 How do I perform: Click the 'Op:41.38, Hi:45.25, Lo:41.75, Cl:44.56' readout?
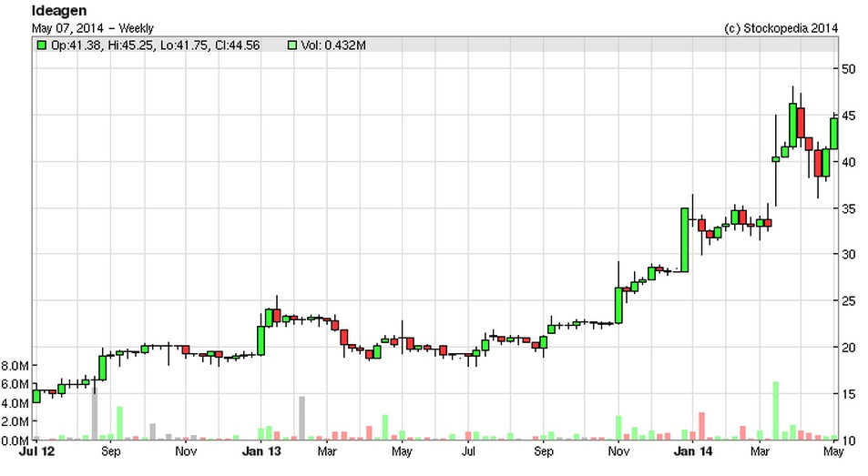pyautogui.click(x=155, y=46)
